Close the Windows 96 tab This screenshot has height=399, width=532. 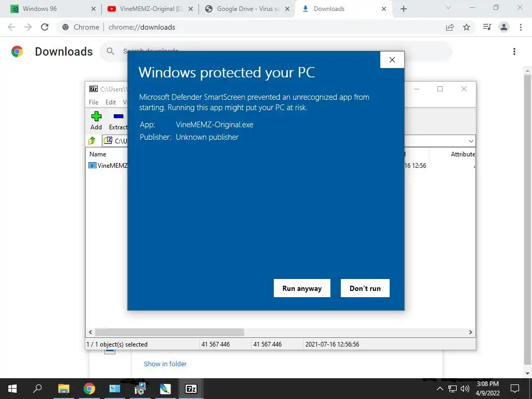pos(94,9)
